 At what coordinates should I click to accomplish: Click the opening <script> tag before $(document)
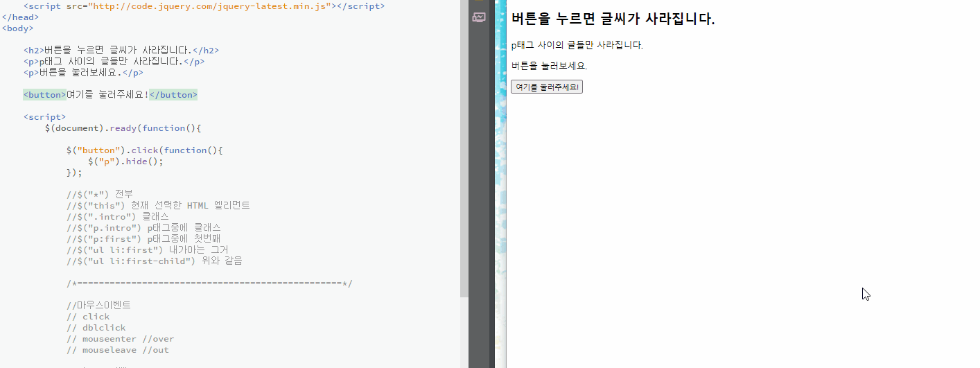coord(44,117)
